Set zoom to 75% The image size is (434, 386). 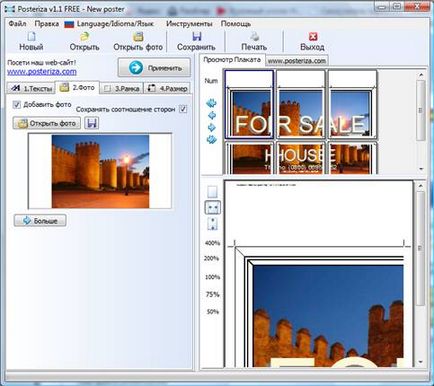coord(212,294)
